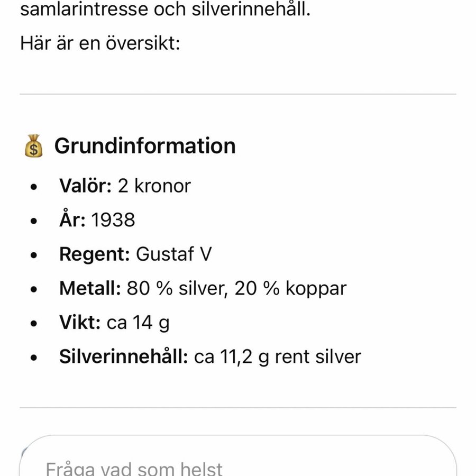The image size is (476, 476).
Task: Click the bullet point before 'Valör'
Action: (x=34, y=187)
